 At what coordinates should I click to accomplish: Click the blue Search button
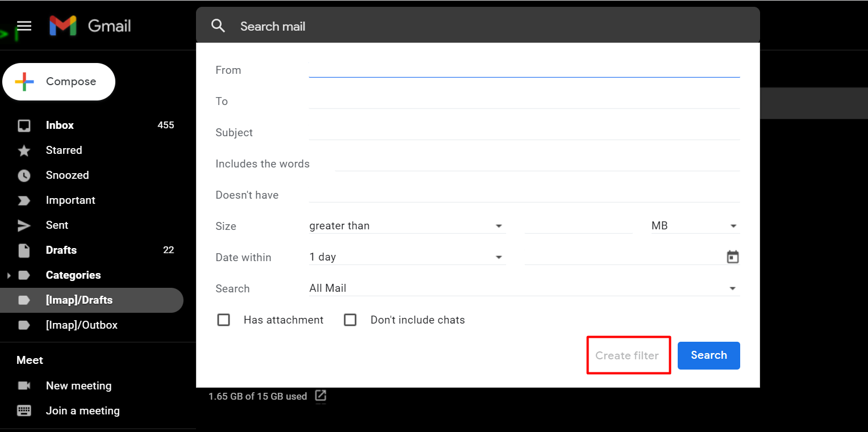coord(709,355)
